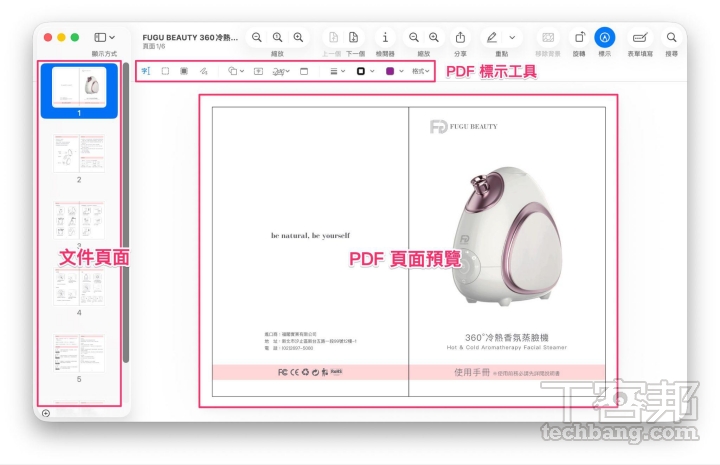Select page 2 thumbnail in sidebar

pos(79,153)
